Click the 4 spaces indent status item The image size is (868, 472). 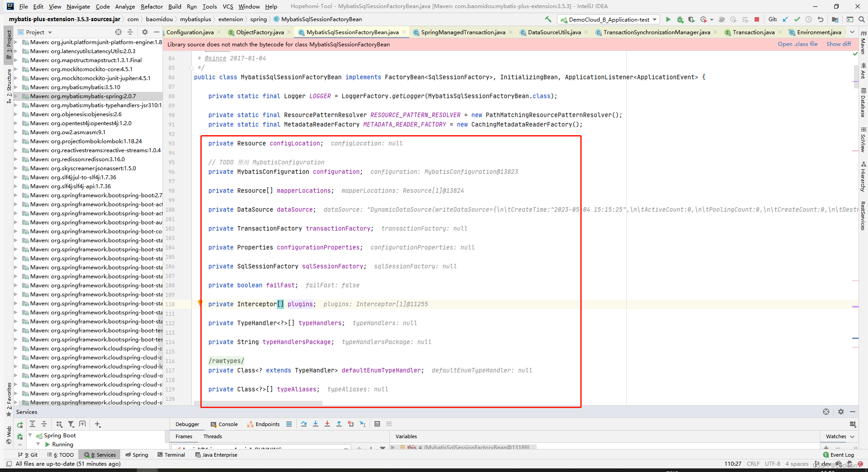pos(797,464)
